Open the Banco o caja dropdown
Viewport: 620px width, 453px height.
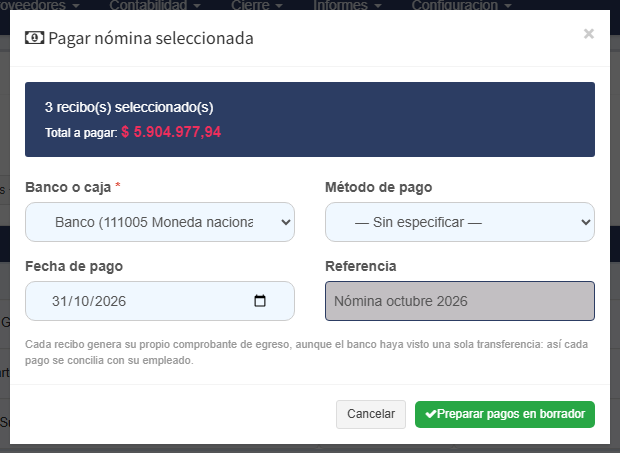(x=160, y=222)
